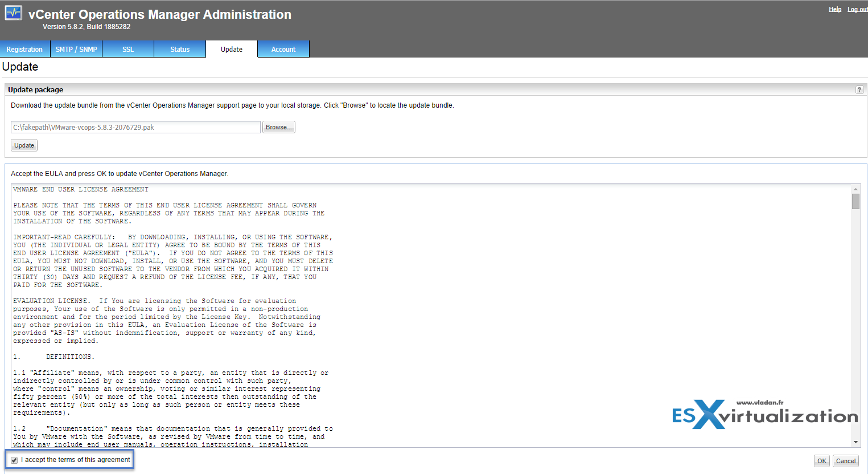
Task: Click the EULA scrollbar down arrow
Action: point(855,442)
